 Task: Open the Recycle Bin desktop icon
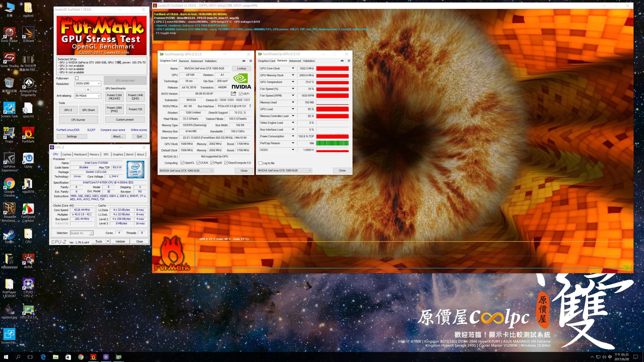pyautogui.click(x=9, y=85)
